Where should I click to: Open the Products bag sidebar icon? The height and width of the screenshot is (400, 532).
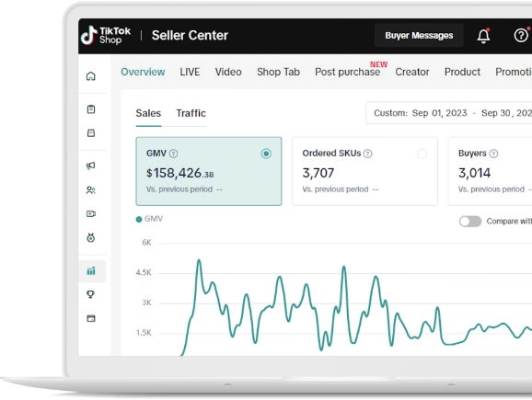tap(91, 133)
